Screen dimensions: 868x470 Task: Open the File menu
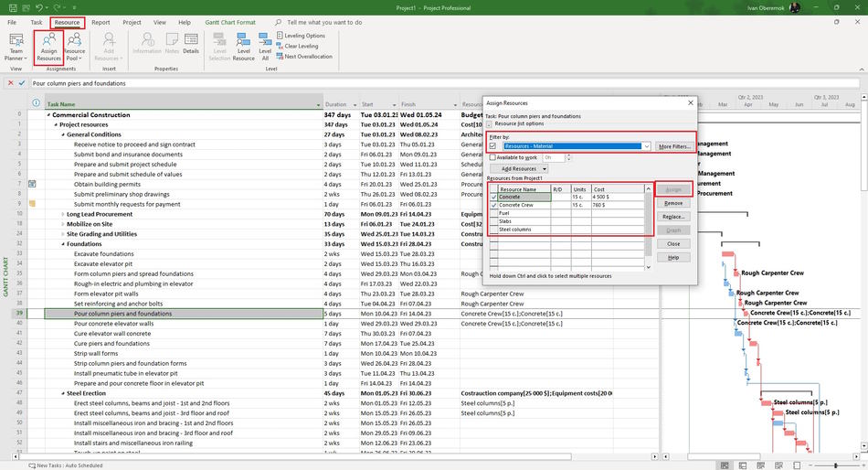pos(12,22)
